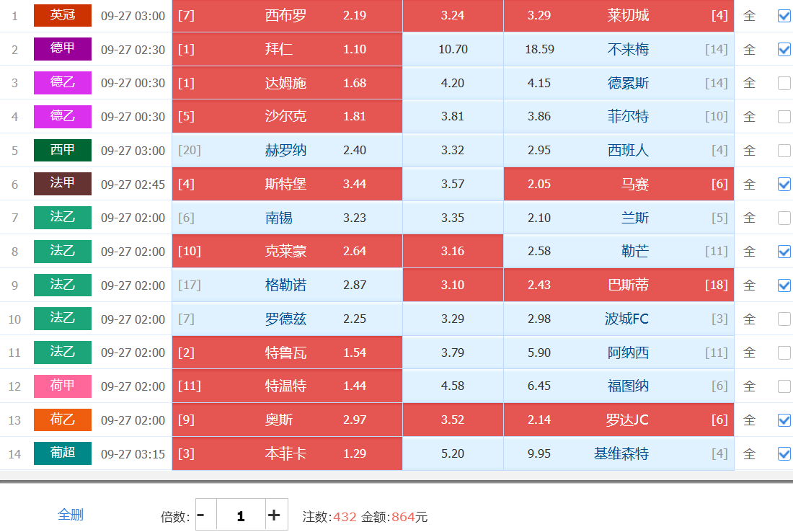The image size is (793, 532).
Task: Check the checkbox for match 10 罗德兹
Action: (x=784, y=319)
